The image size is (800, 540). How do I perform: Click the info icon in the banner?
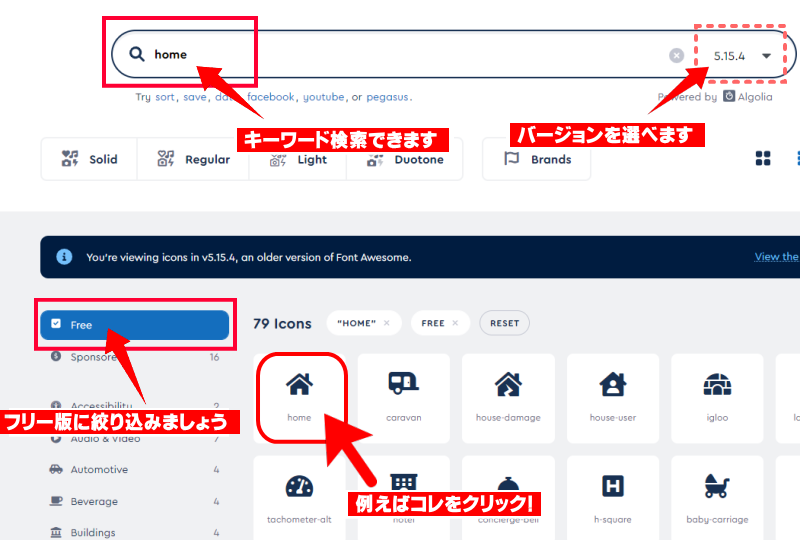[x=64, y=256]
